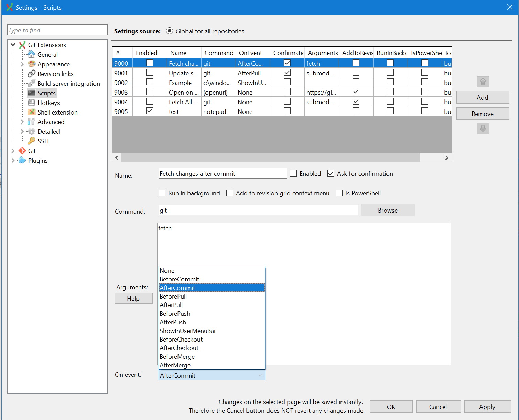
Task: Click the Browse button for command
Action: (x=388, y=210)
